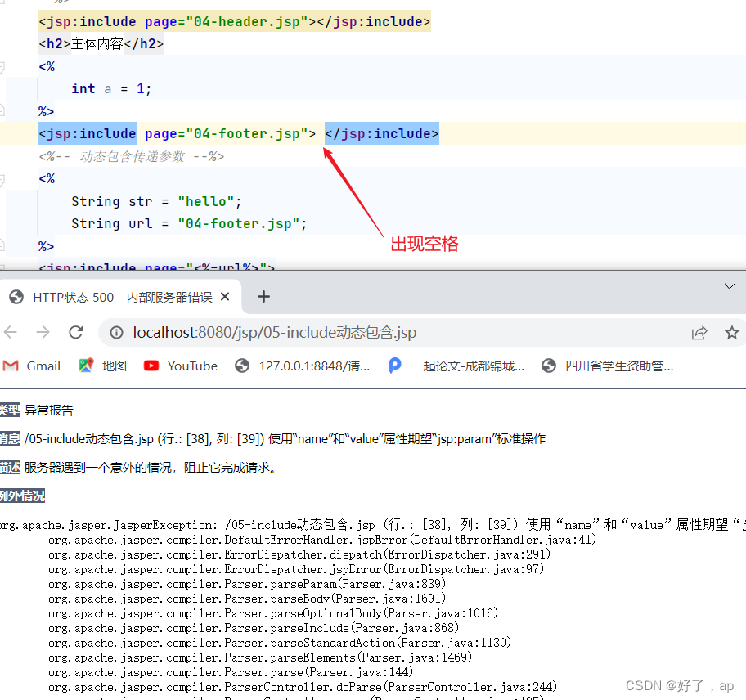
Task: Close the HTTP状态 500 tab
Action: point(225,297)
